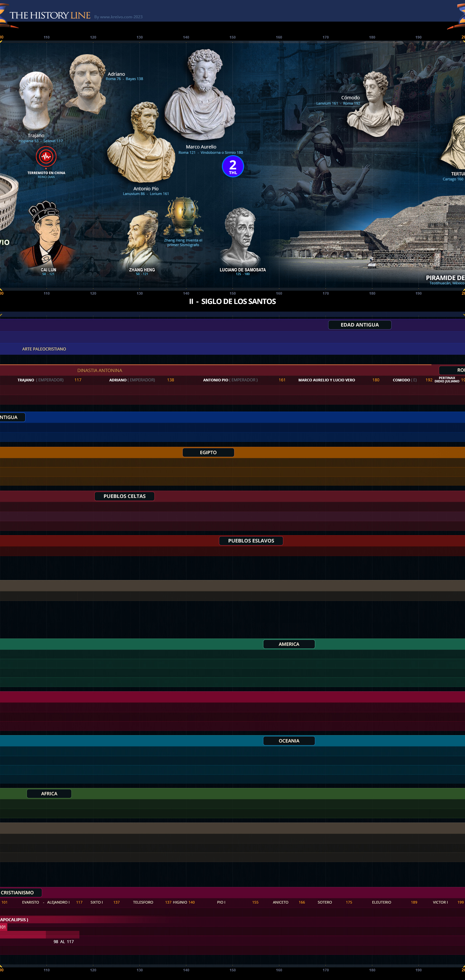Screen dimensions: 465x980
Task: Click the By www.kreivo.com-2023 credit
Action: 118,17
